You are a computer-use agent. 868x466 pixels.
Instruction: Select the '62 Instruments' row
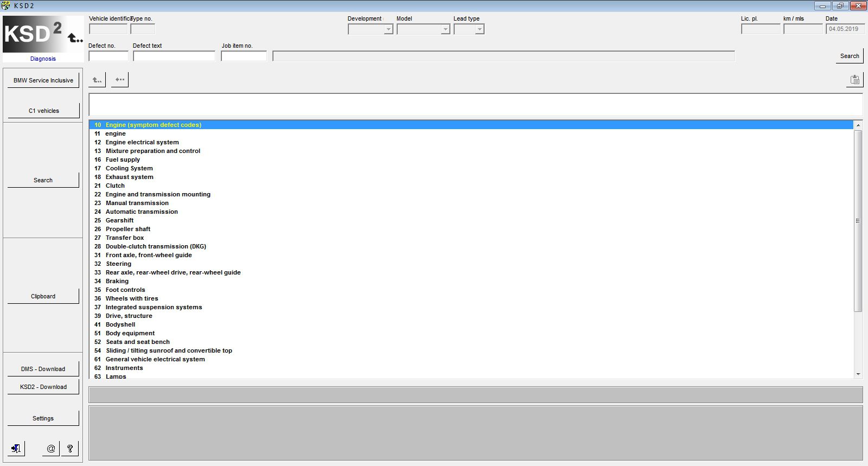(x=471, y=368)
